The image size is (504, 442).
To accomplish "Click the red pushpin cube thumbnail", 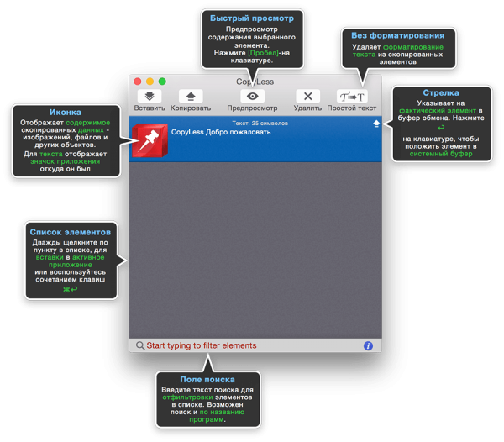I will tap(150, 140).
